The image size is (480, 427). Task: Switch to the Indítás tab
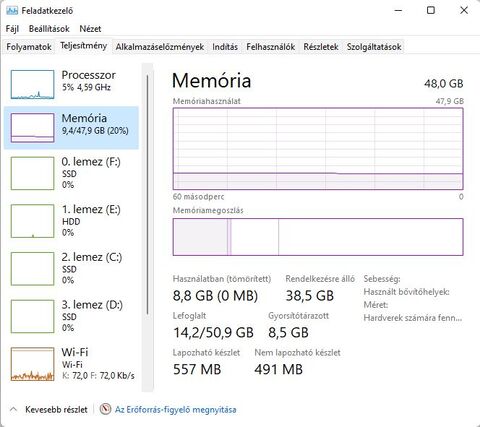click(225, 47)
